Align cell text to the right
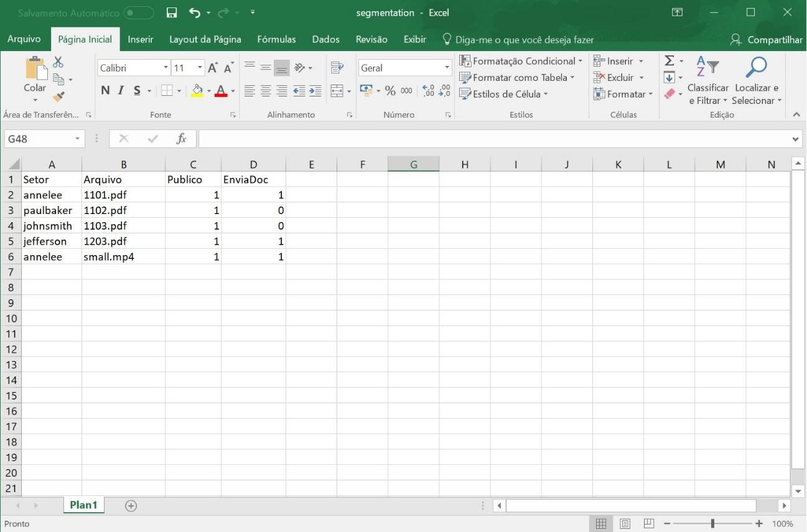This screenshot has width=807, height=532. [x=282, y=91]
